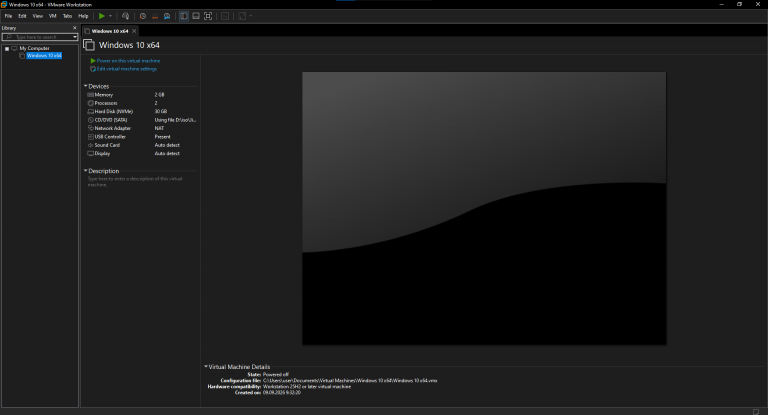Click the hardware compatibility value text
Screen dimensions: 768x415
point(307,387)
